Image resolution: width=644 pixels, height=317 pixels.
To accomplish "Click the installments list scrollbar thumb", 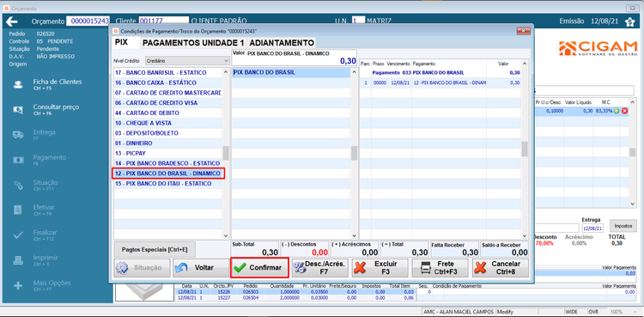I will (525, 149).
